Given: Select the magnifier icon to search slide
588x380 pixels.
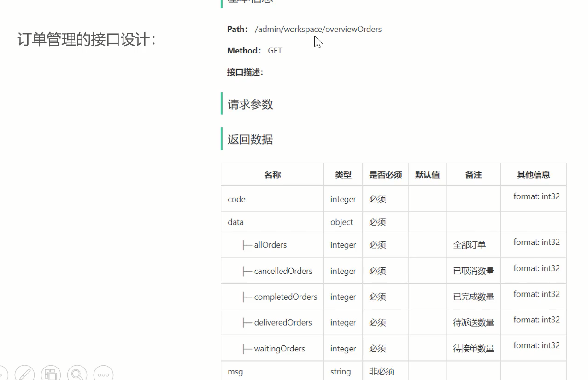Looking at the screenshot, I should (77, 373).
